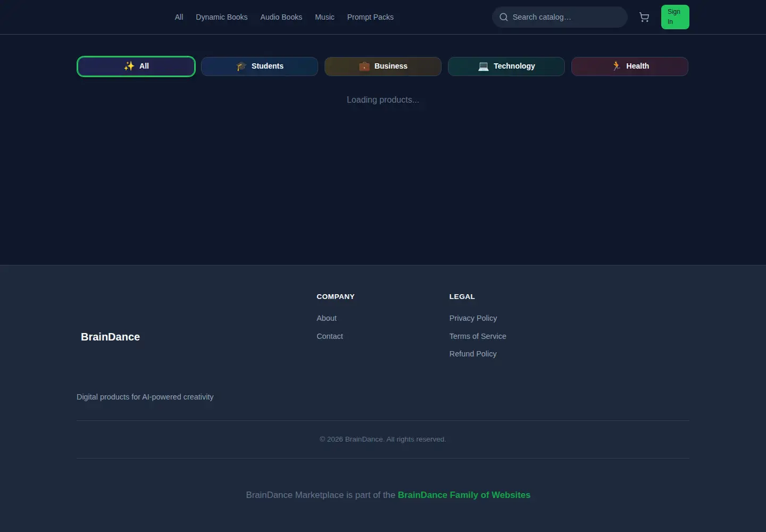Image resolution: width=766 pixels, height=532 pixels.
Task: Click the Loading products message
Action: pyautogui.click(x=383, y=99)
